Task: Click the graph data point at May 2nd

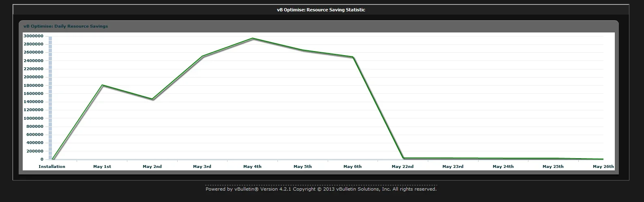Action: tap(152, 99)
